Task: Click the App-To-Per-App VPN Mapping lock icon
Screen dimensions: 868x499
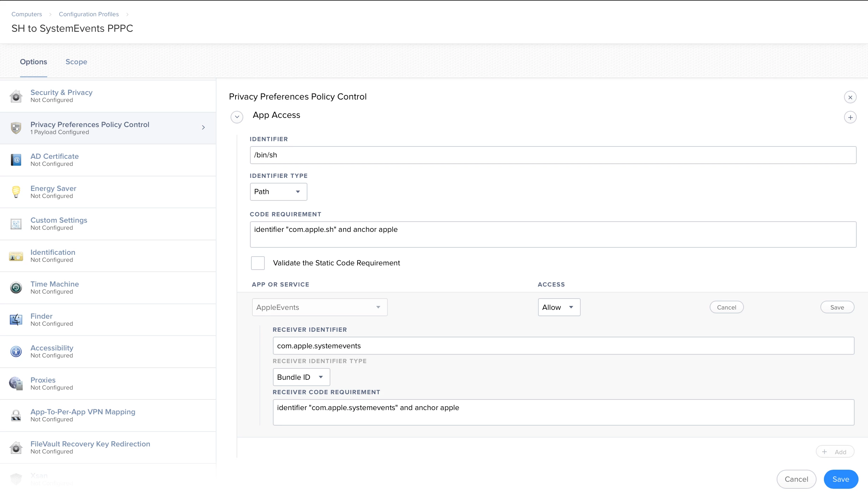Action: 16,415
